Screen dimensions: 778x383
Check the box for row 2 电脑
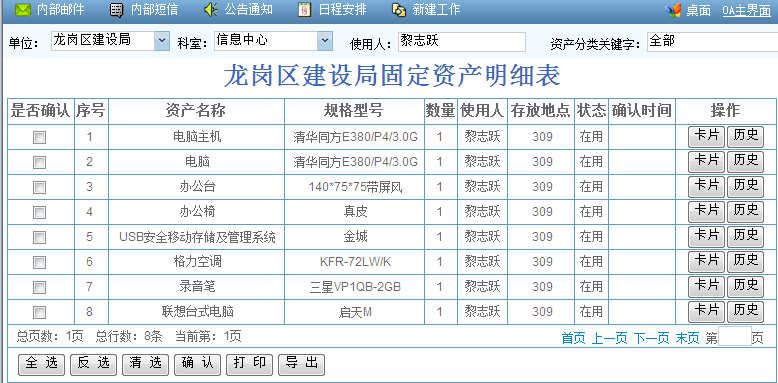(39, 162)
